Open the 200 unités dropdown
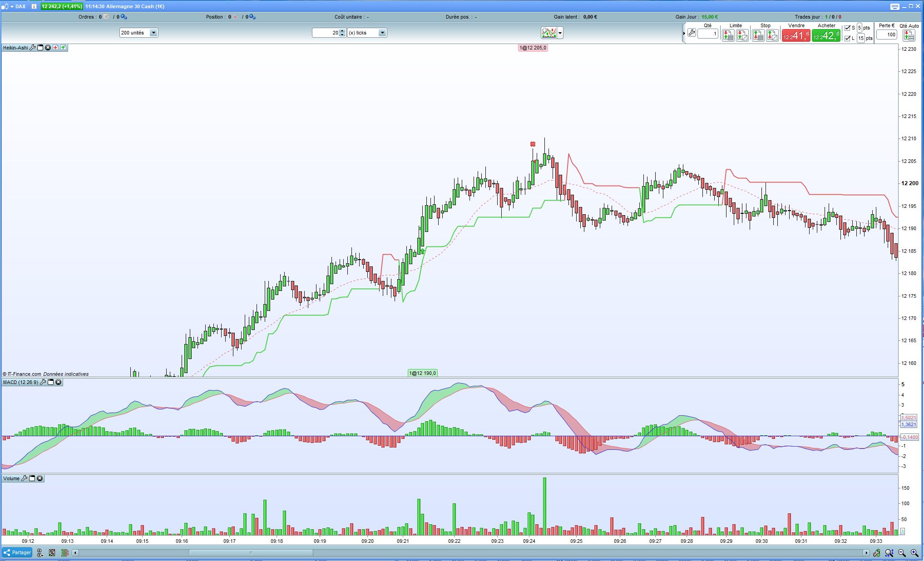The width and height of the screenshot is (924, 561). pyautogui.click(x=153, y=33)
